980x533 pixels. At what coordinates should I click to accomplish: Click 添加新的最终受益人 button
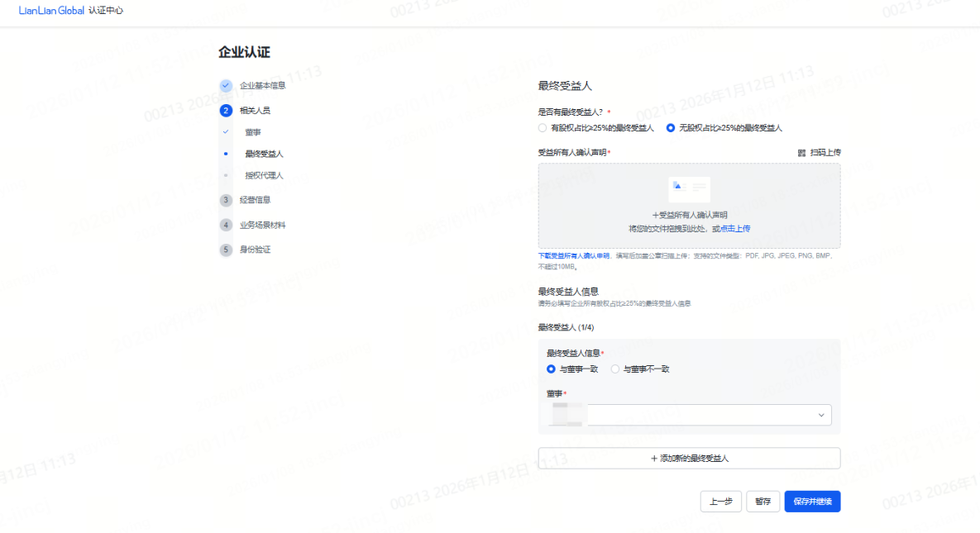(x=690, y=458)
